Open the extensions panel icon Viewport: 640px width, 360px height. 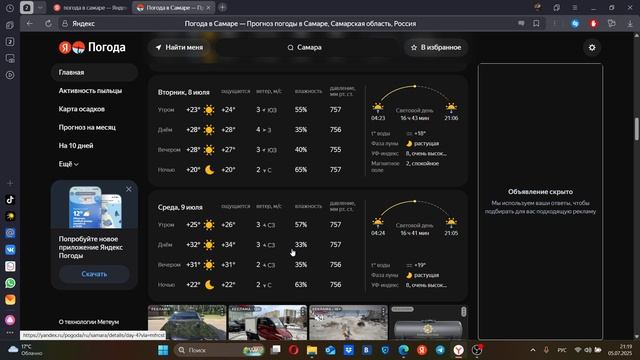pyautogui.click(x=611, y=24)
